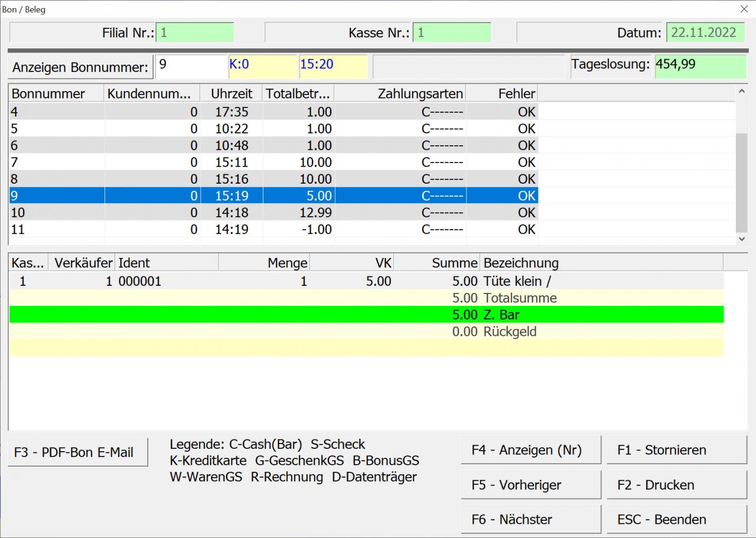This screenshot has height=538, width=756.
Task: Click the Datum field showing 22.11.2022
Action: coord(706,32)
